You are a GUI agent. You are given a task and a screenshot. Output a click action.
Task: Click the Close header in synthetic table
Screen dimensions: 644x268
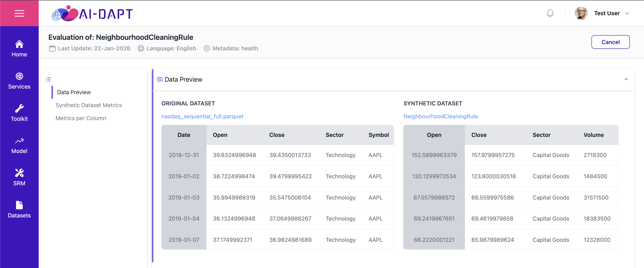479,135
